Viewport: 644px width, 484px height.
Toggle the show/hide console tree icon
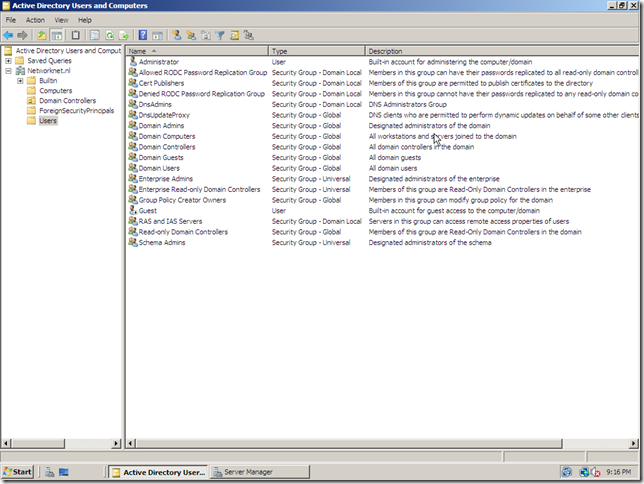click(x=57, y=35)
